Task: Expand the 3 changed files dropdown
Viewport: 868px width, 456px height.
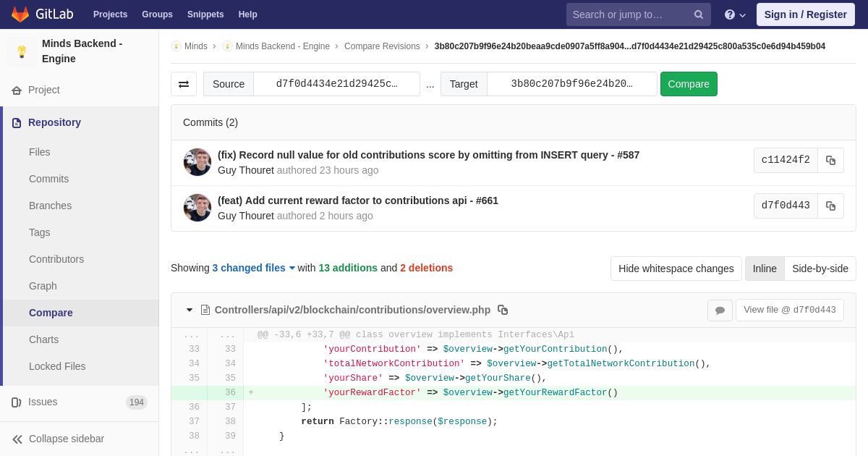Action: pos(253,268)
